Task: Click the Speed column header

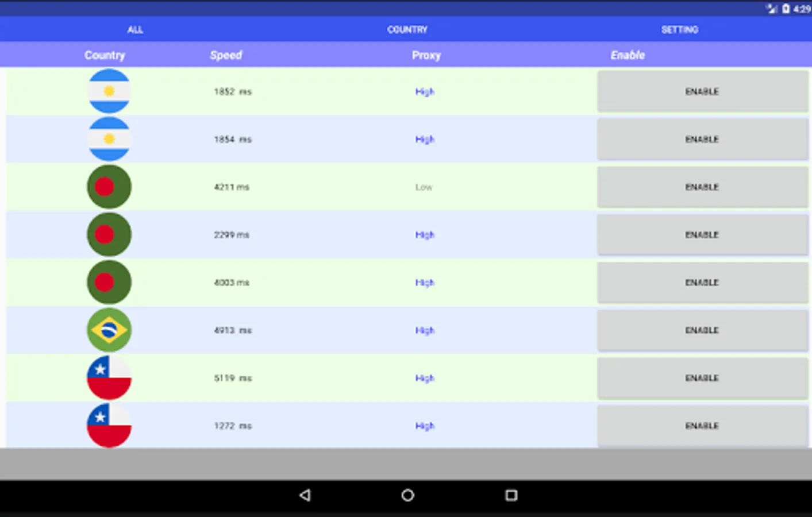Action: click(x=226, y=55)
